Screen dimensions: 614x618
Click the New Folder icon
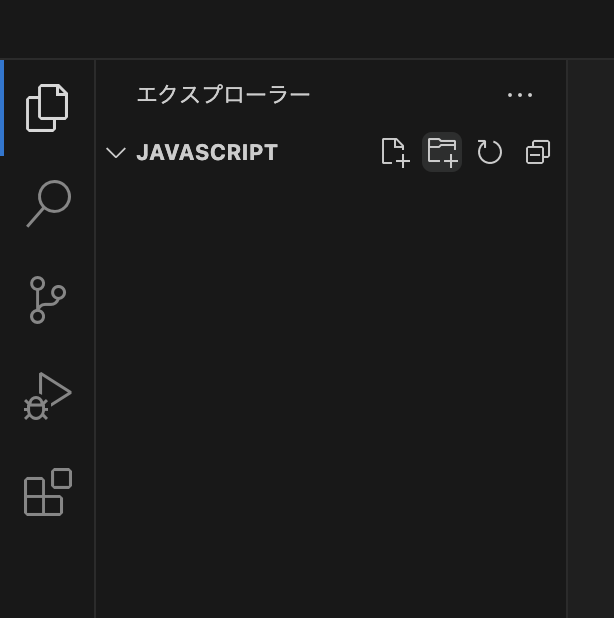pyautogui.click(x=442, y=152)
